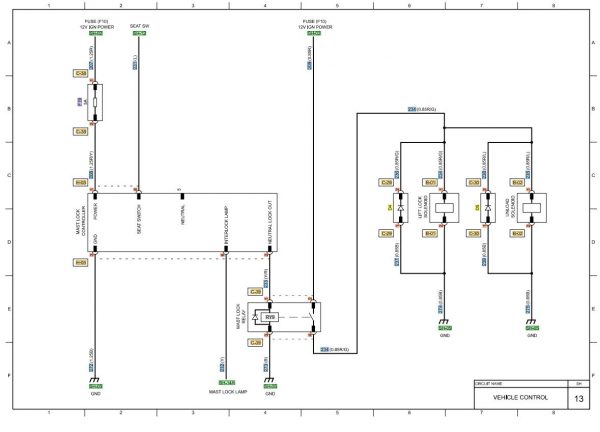Screen dimensions: 600x432
Task: Click the SEAT SW label
Action: point(139,26)
